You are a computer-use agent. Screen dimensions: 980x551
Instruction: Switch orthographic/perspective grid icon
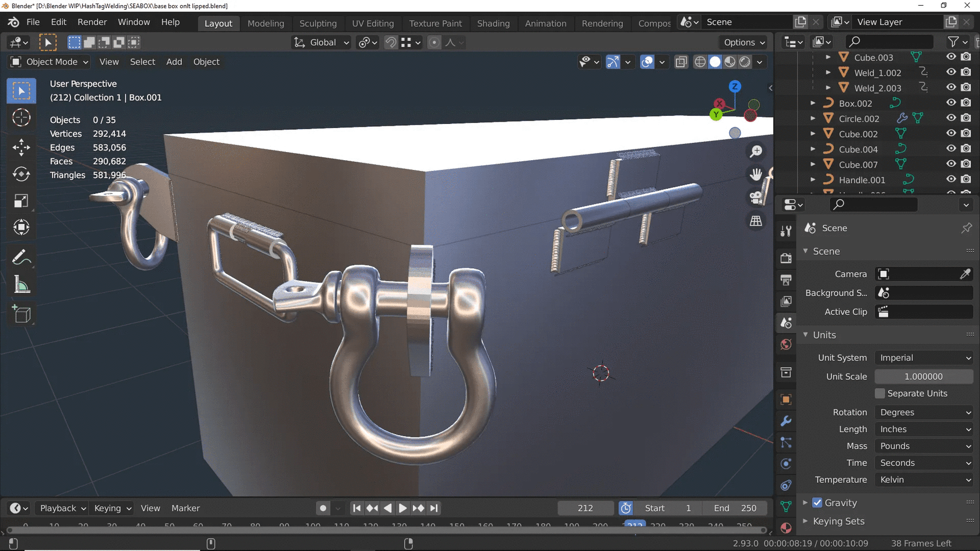(756, 221)
